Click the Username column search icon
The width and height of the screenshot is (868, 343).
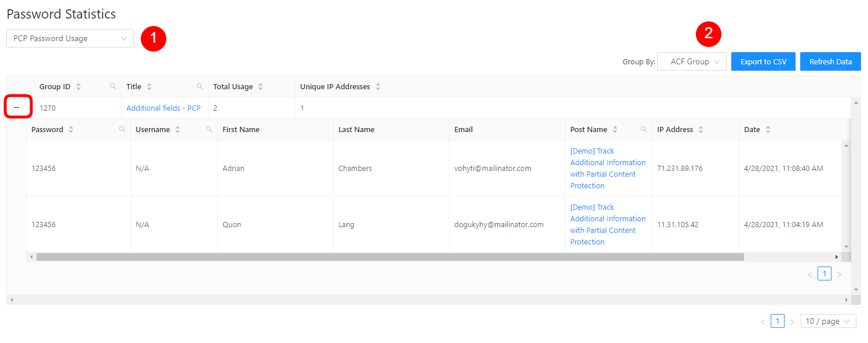[209, 130]
